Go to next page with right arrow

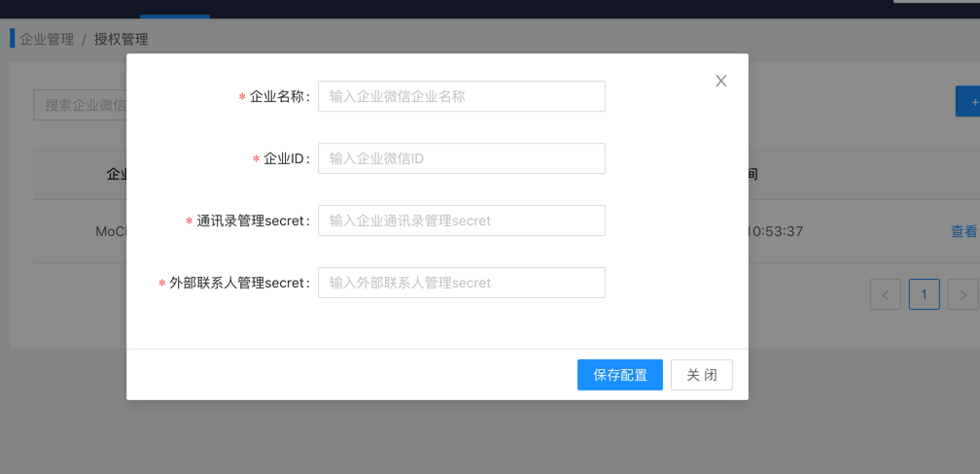[x=962, y=295]
